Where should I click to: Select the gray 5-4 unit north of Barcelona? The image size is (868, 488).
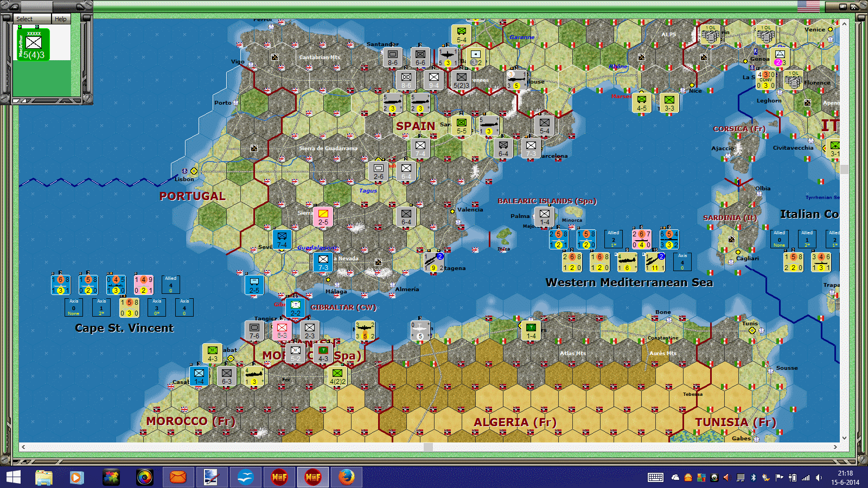tap(544, 126)
